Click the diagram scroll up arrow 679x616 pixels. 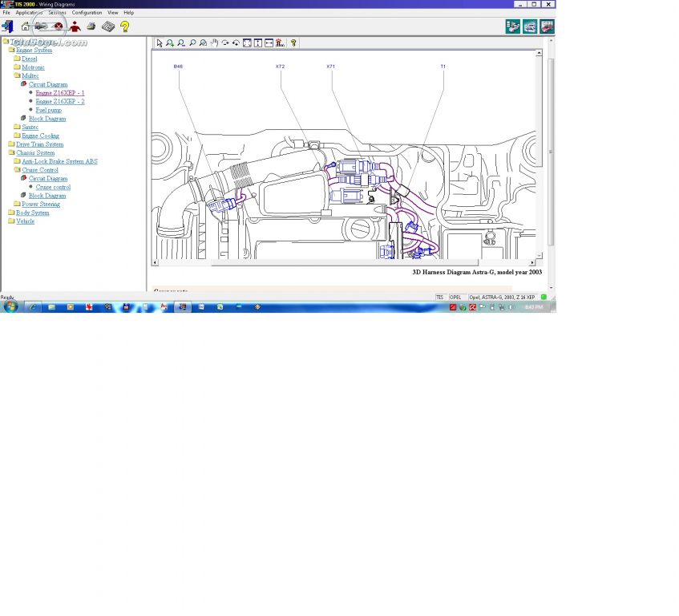(x=540, y=53)
